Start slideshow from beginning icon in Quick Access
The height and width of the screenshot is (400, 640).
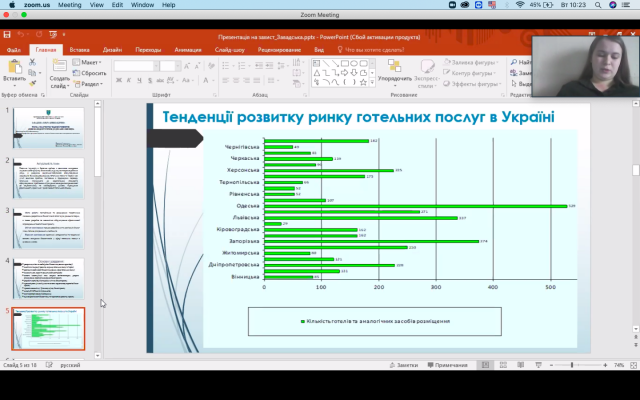click(53, 35)
